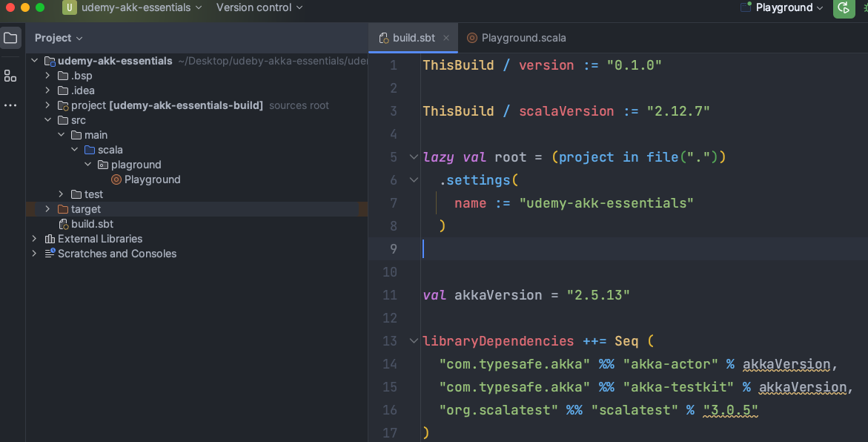This screenshot has height=442, width=868.
Task: Select the .idea folder row
Action: pyautogui.click(x=197, y=90)
